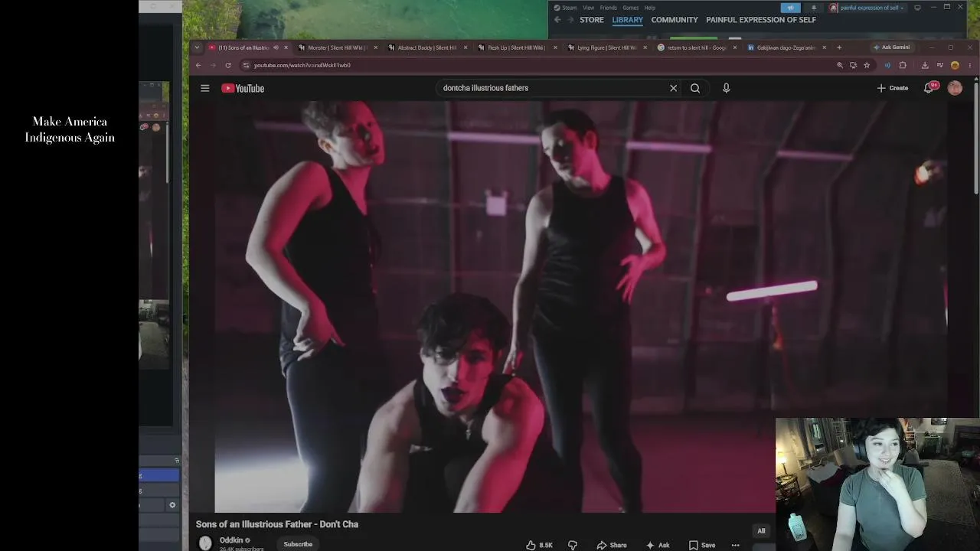Go forward in the Chrome browser
Image resolution: width=980 pixels, height=551 pixels.
(x=213, y=65)
